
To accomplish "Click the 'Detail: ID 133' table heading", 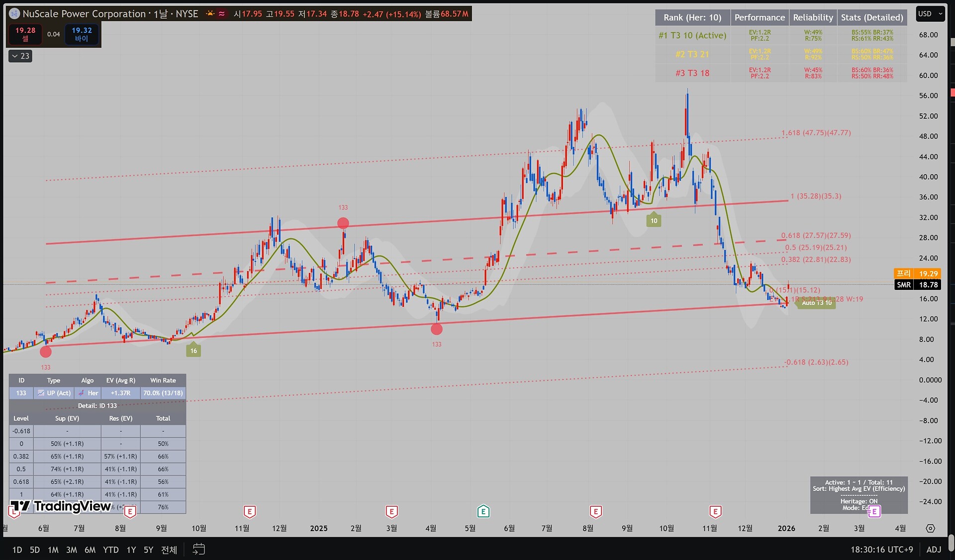I will pyautogui.click(x=97, y=406).
